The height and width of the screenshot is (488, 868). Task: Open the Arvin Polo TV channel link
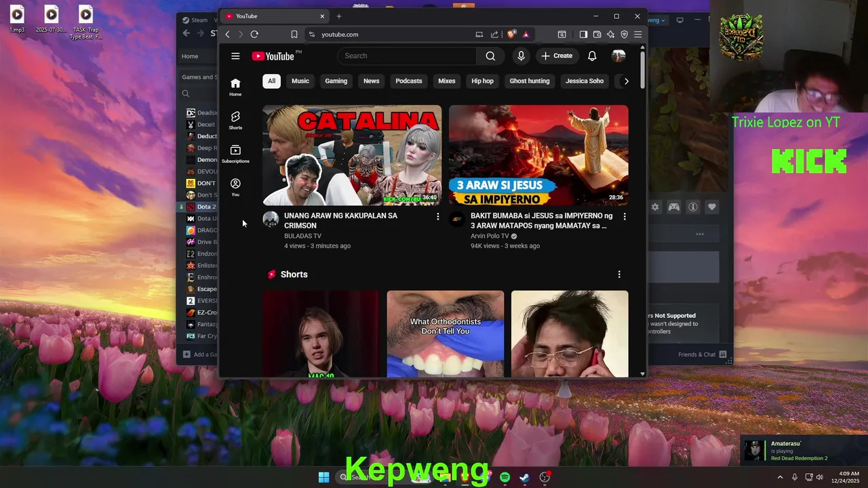coord(490,236)
